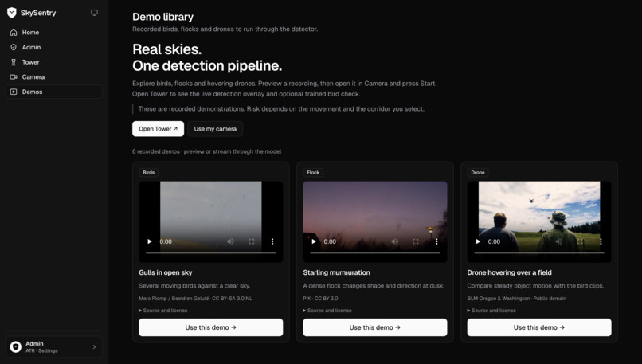Open more options on Starling video
The width and height of the screenshot is (642, 364).
click(436, 241)
